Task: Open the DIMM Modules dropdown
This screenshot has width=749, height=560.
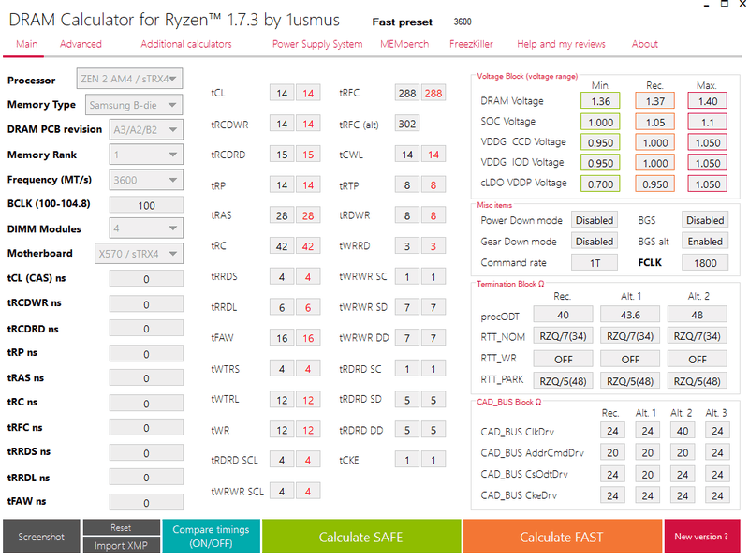Action: point(146,228)
